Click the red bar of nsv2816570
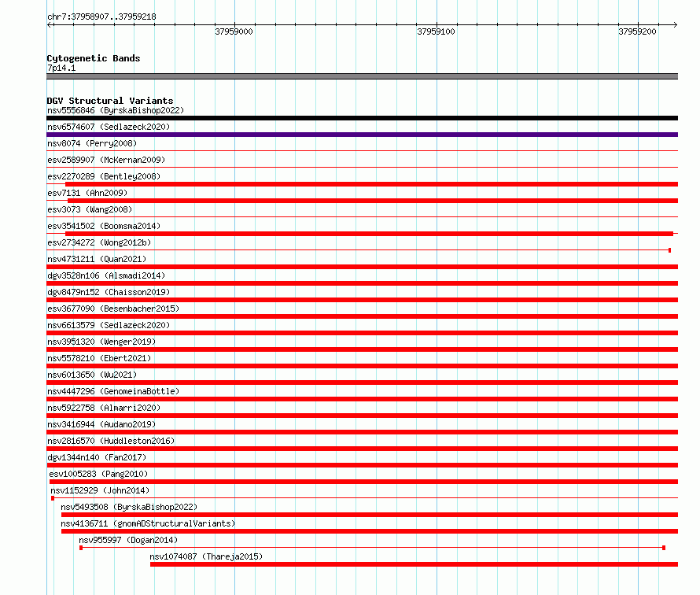 pyautogui.click(x=362, y=449)
